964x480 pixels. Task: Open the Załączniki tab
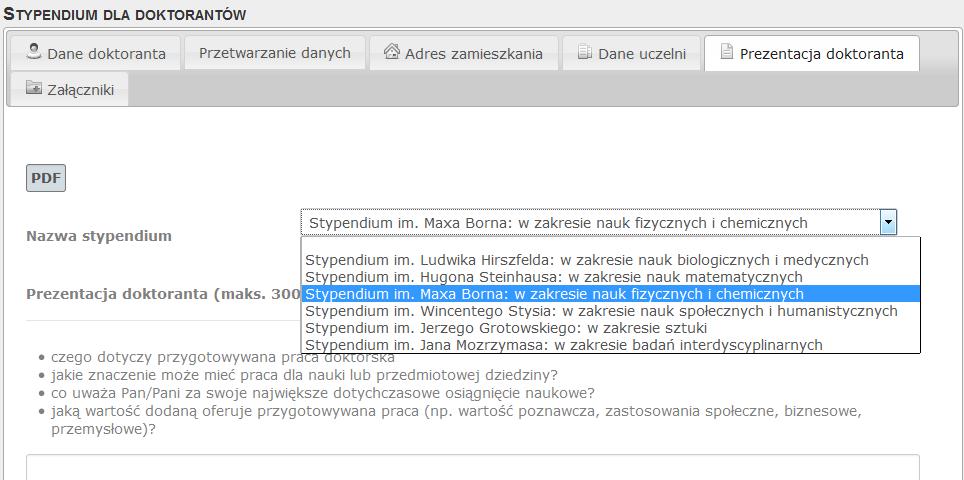(x=69, y=89)
